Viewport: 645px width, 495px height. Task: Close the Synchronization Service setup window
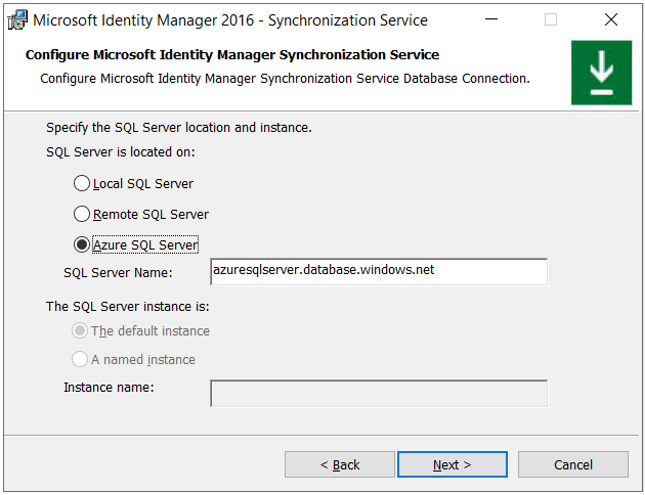click(x=611, y=19)
